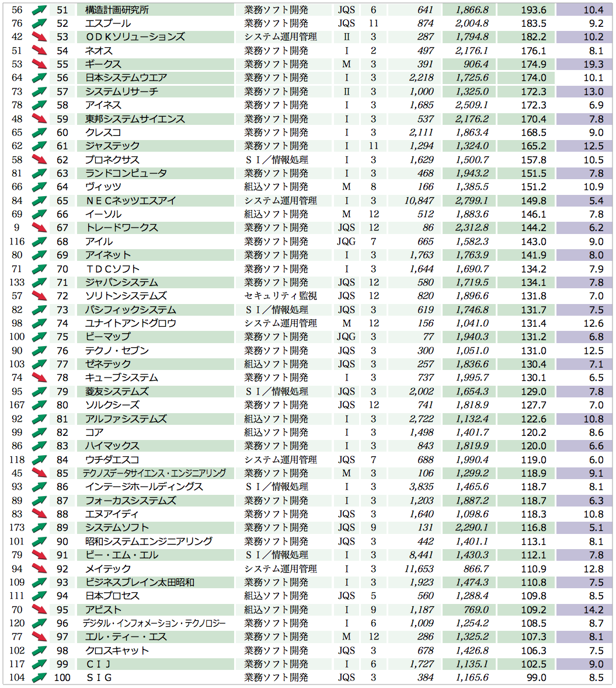This screenshot has height=688, width=616.
Task: Click the red down arrow beside アビスト
Action: point(39,609)
